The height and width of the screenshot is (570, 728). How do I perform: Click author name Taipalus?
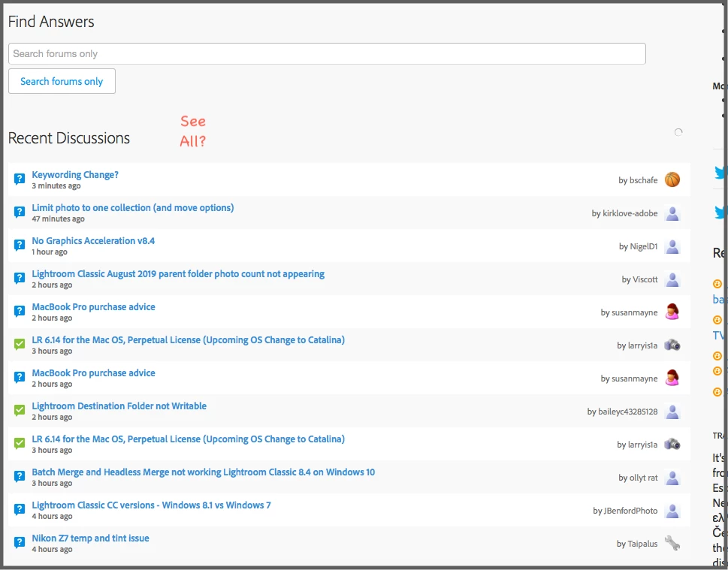point(642,544)
